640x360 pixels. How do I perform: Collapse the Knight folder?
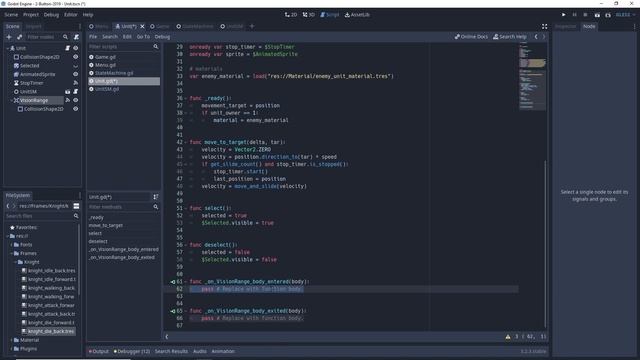coord(16,262)
